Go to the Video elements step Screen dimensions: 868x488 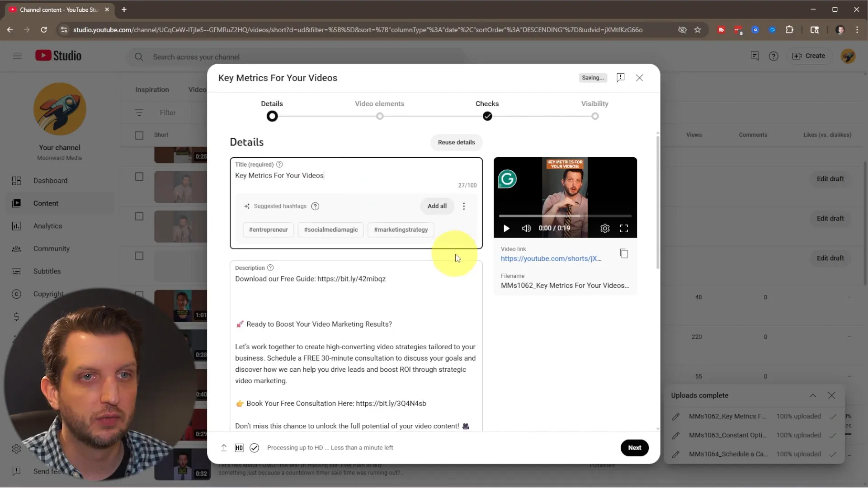point(380,110)
